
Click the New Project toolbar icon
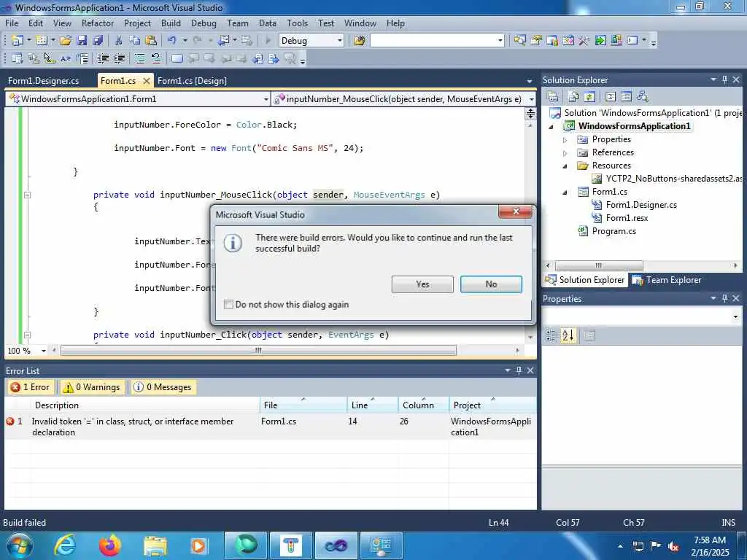(18, 41)
